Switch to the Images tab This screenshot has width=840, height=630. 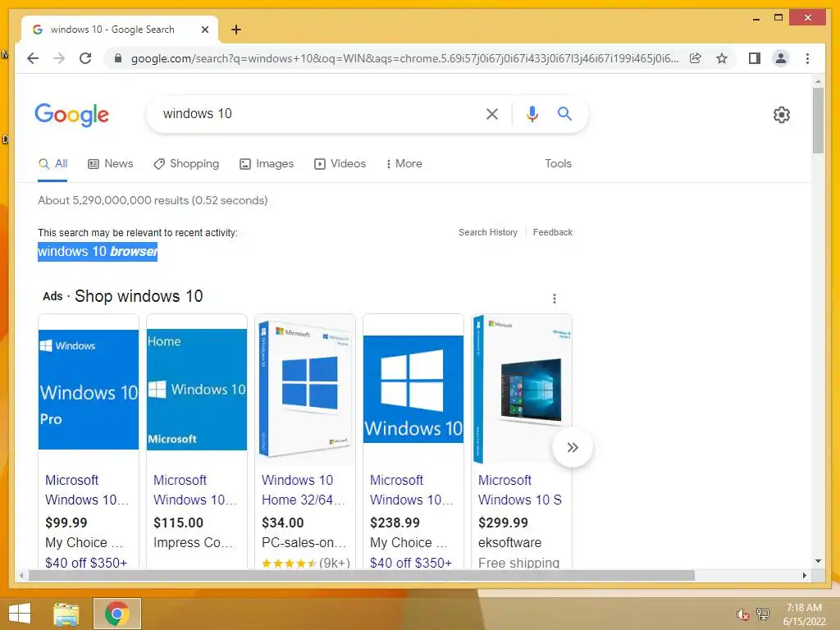[x=267, y=164]
